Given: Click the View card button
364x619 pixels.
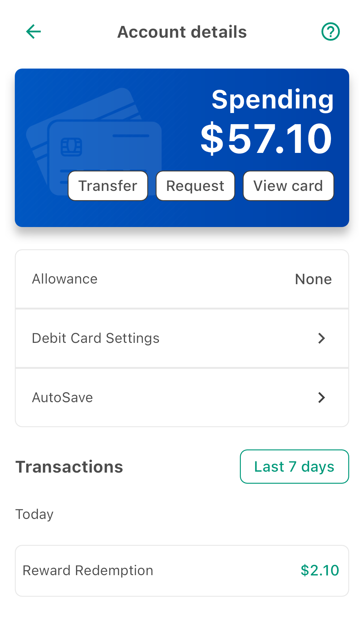Looking at the screenshot, I should [288, 186].
